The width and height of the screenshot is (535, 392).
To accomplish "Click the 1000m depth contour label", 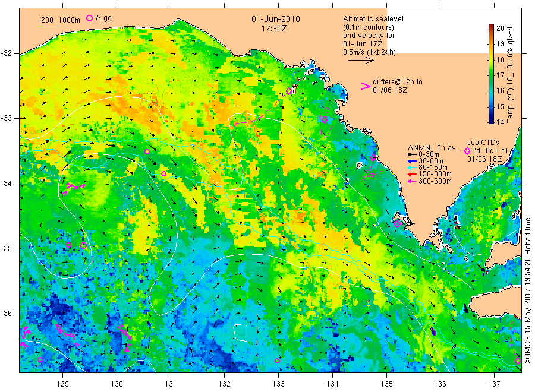I will (70, 20).
